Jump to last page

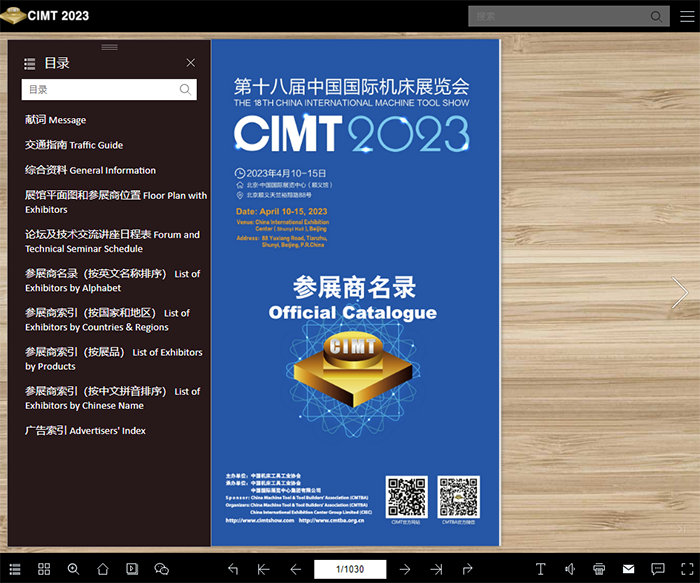point(436,569)
